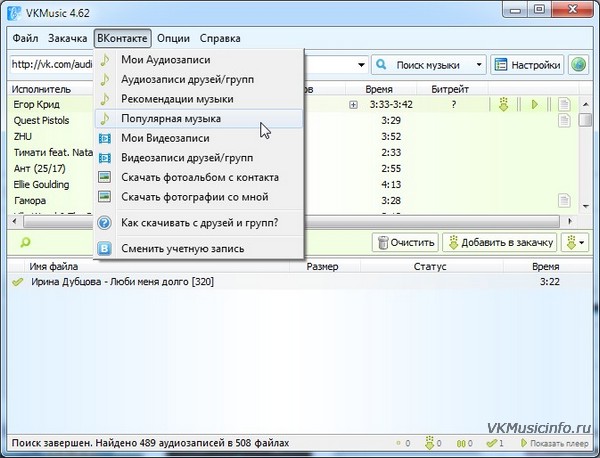Click Добавить в закачку button

[x=500, y=242]
